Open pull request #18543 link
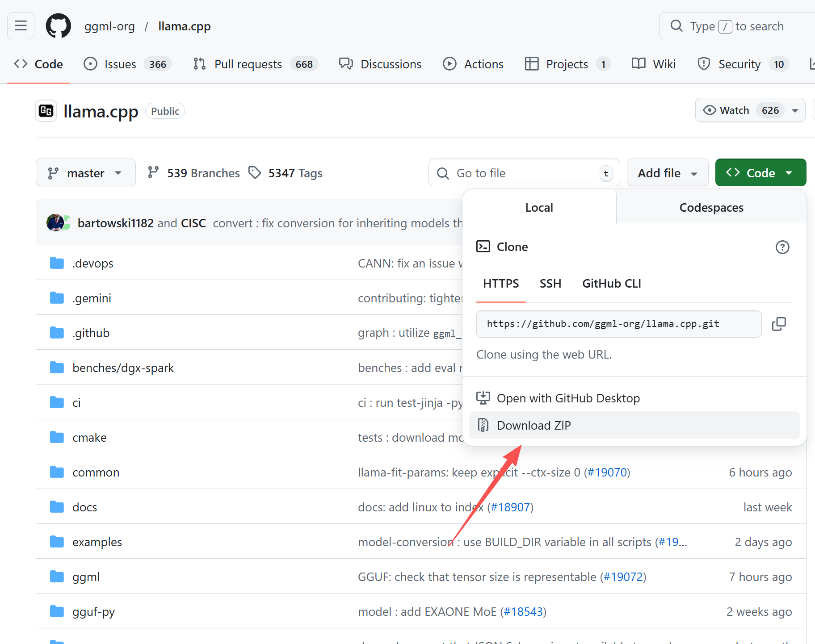815x644 pixels. (x=523, y=611)
